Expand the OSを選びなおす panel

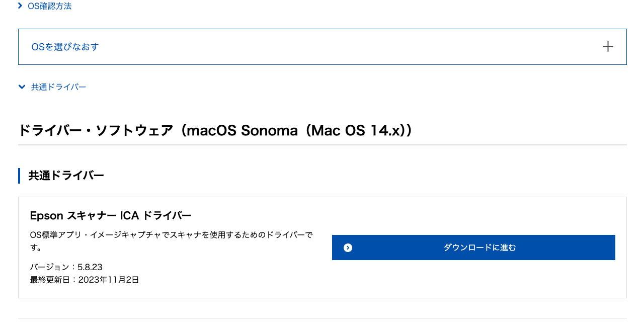(x=323, y=47)
